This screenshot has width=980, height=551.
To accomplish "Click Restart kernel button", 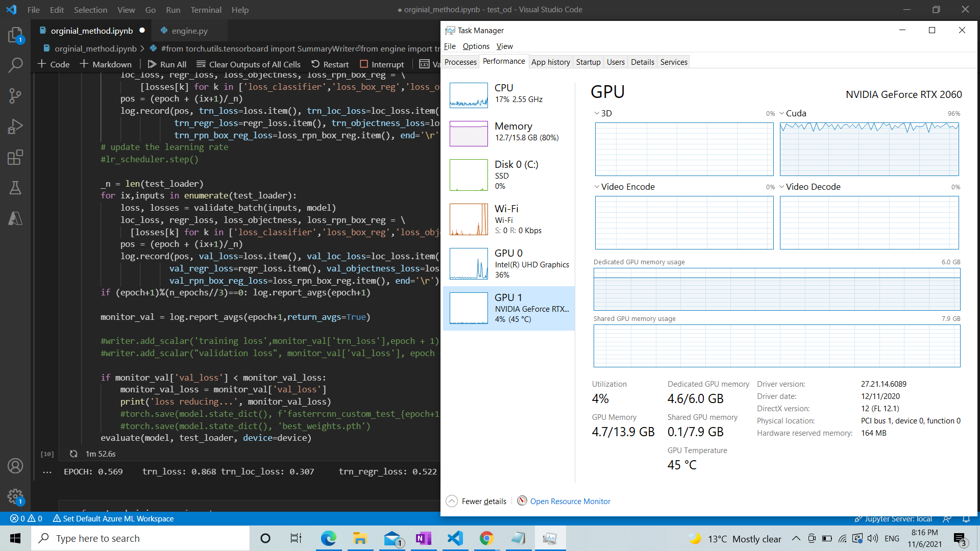I will tap(330, 64).
